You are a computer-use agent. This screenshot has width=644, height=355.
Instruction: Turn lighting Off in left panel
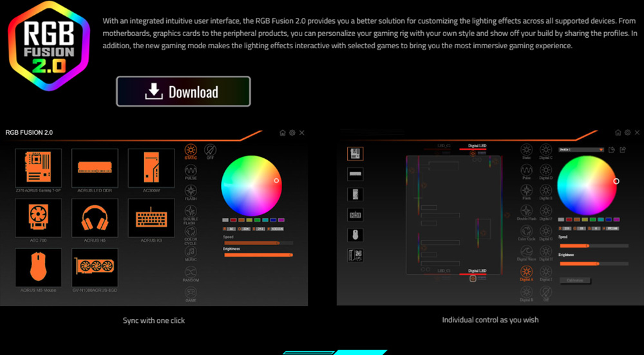coord(211,151)
